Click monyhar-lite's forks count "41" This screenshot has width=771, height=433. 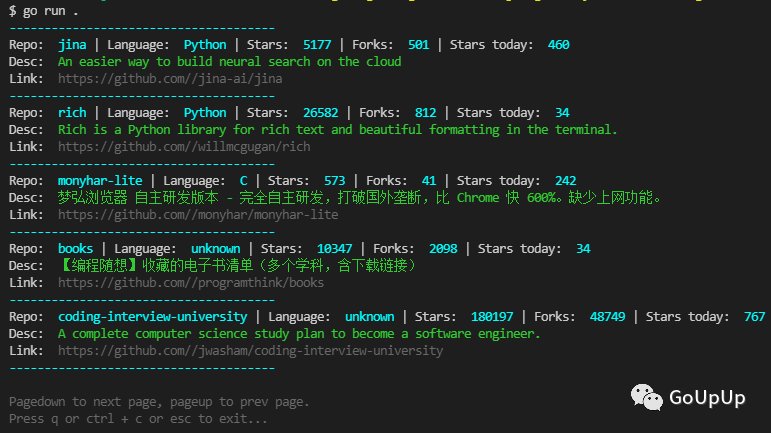click(429, 180)
